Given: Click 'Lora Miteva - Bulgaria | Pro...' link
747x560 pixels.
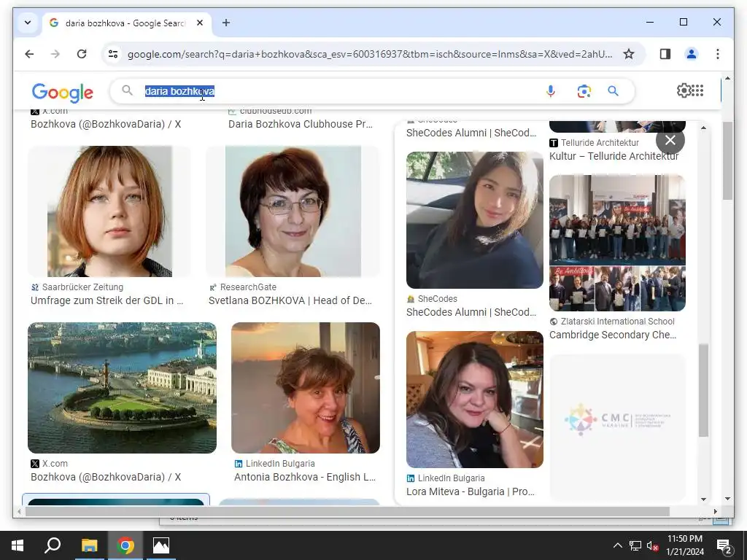Looking at the screenshot, I should tap(471, 491).
